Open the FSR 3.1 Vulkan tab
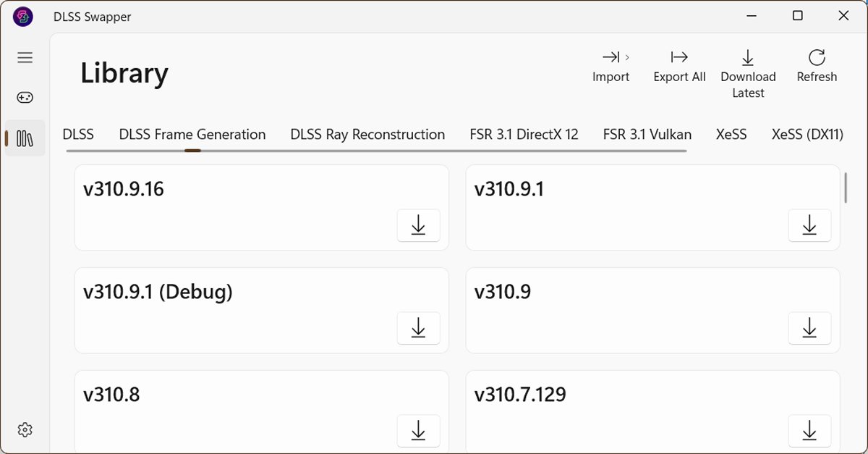The image size is (868, 454). [647, 135]
